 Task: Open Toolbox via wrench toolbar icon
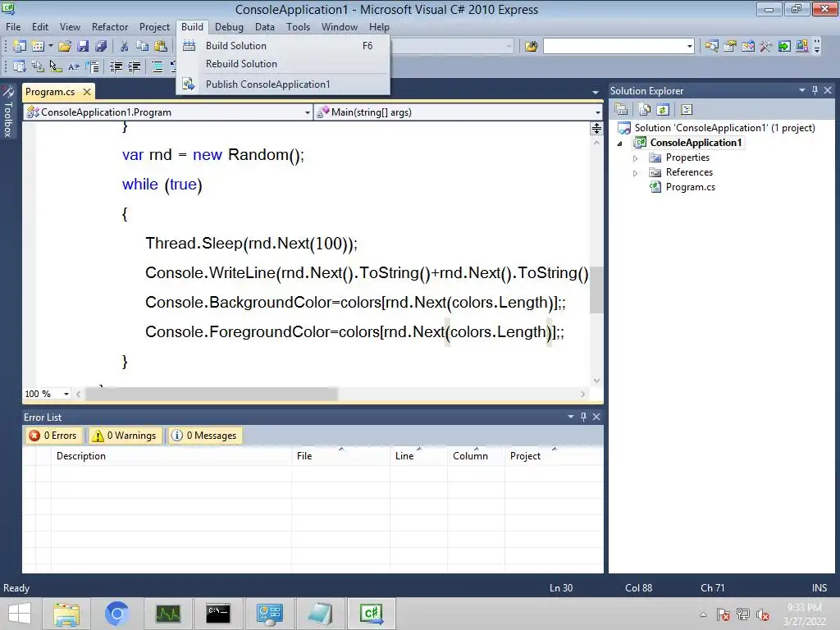tap(766, 47)
